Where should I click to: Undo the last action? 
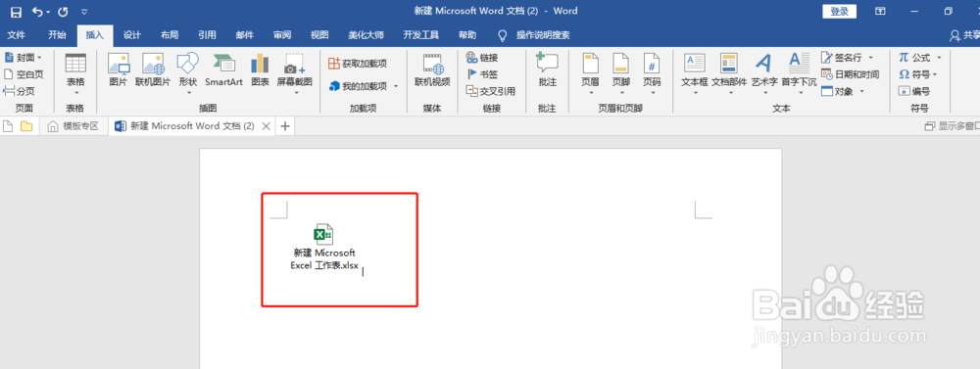point(37,11)
